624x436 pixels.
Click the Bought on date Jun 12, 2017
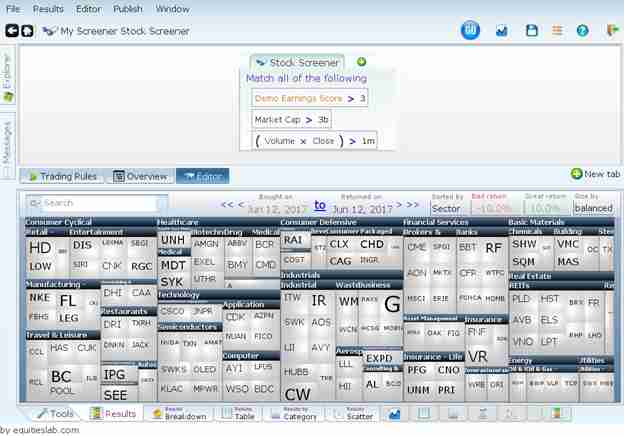[277, 209]
